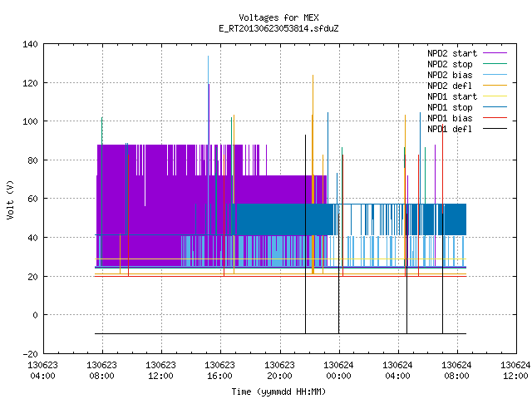
Task: Click the y-axis value 100
Action: point(30,121)
